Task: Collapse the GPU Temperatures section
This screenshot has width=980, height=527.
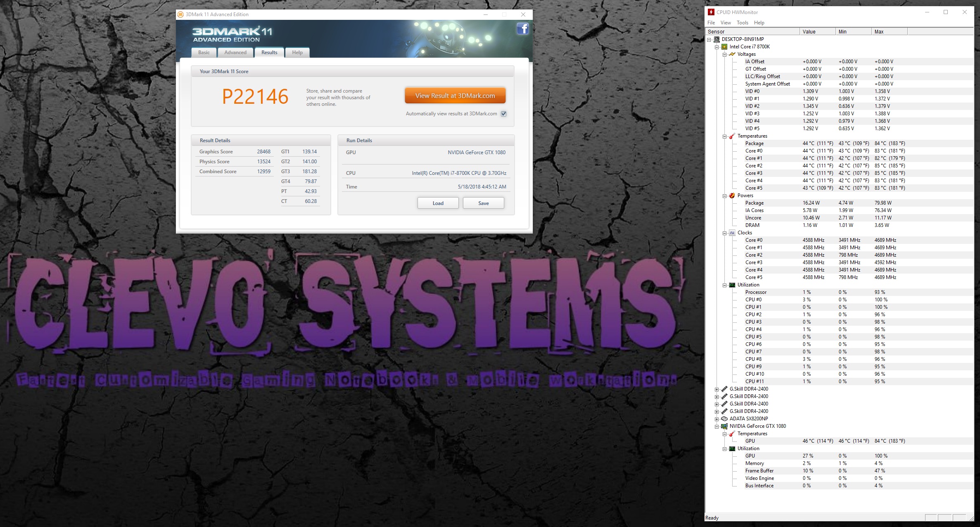Action: [x=725, y=434]
